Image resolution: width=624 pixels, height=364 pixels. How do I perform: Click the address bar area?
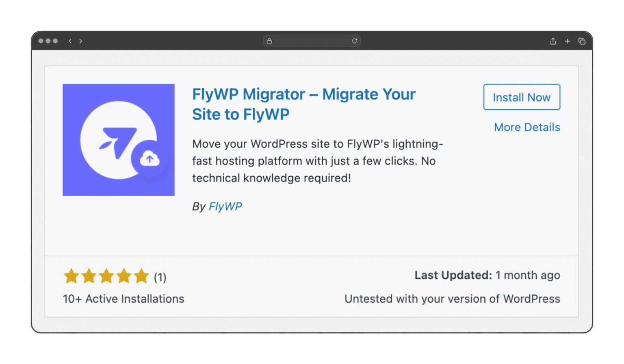click(312, 41)
